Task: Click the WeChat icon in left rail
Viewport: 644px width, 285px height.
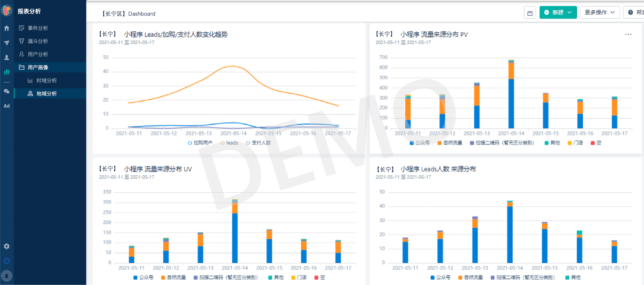Action: pyautogui.click(x=7, y=91)
